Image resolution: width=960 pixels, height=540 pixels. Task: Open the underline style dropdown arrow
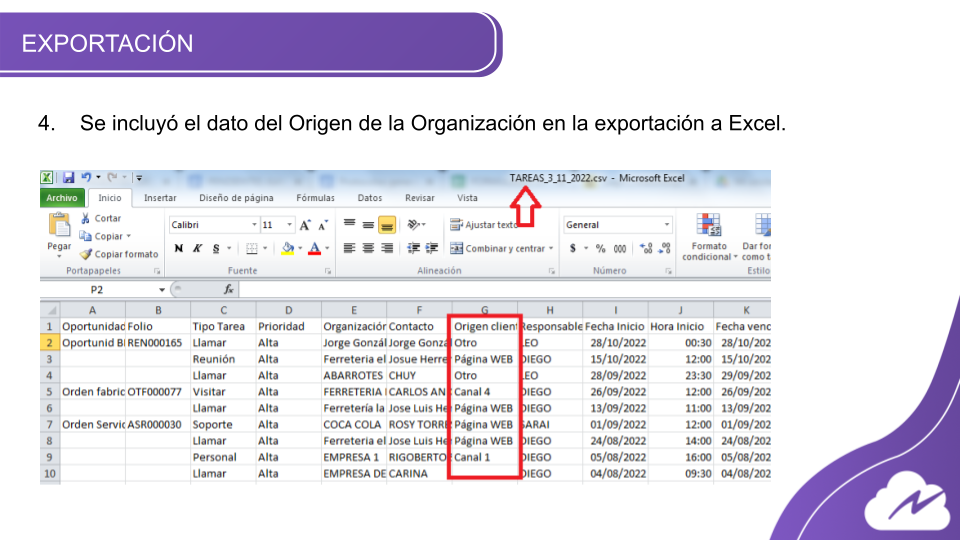(x=230, y=248)
